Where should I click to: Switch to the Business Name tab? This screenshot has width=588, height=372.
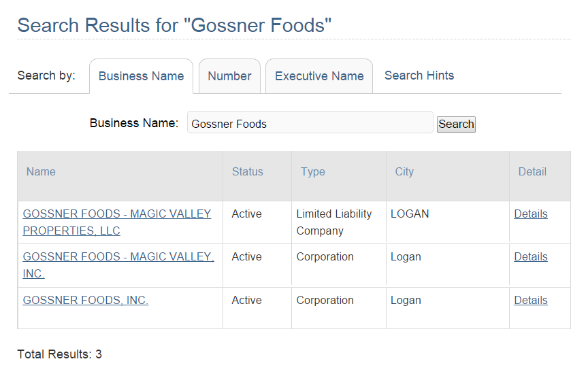pos(141,76)
